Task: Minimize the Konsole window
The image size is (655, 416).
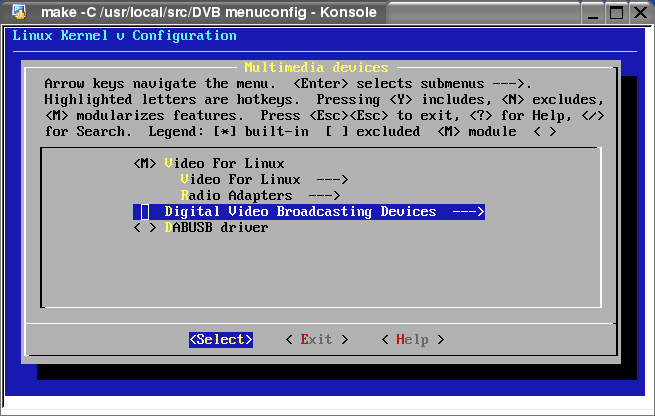Action: 592,13
